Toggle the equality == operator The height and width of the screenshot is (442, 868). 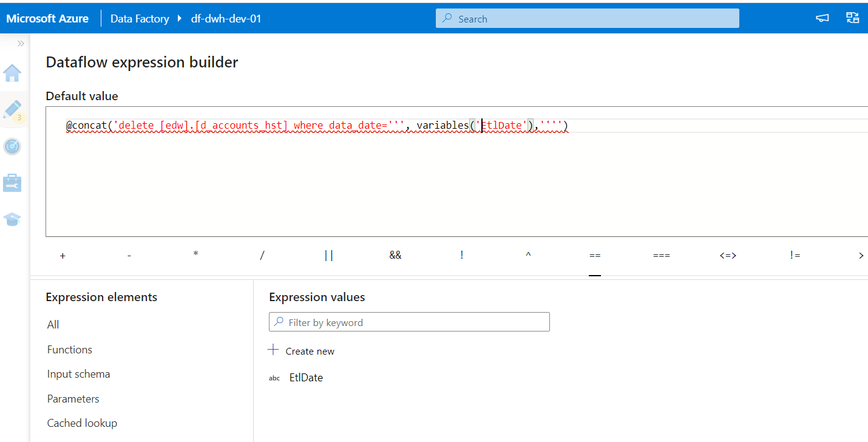click(x=595, y=255)
